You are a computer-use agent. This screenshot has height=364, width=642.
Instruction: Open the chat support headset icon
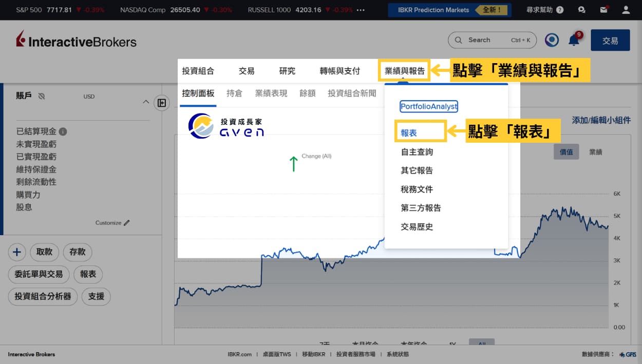click(581, 10)
